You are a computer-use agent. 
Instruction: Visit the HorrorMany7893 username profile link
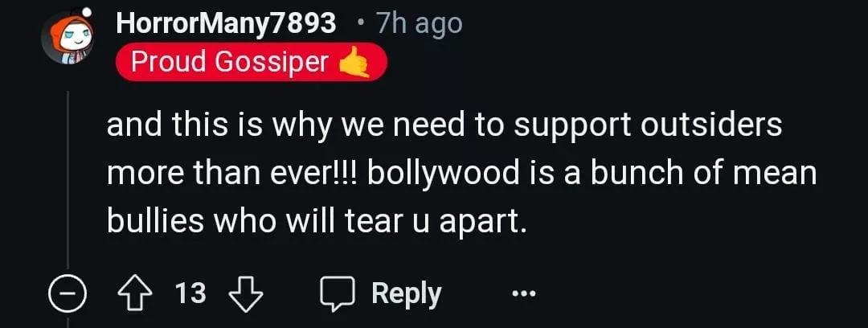coord(226,23)
